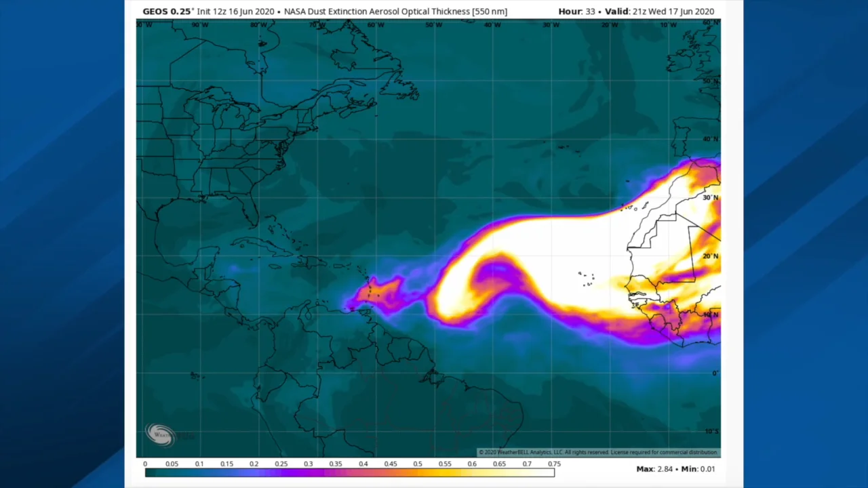Screen dimensions: 868x488
Task: Click the 50°W longitude label
Action: click(x=434, y=25)
